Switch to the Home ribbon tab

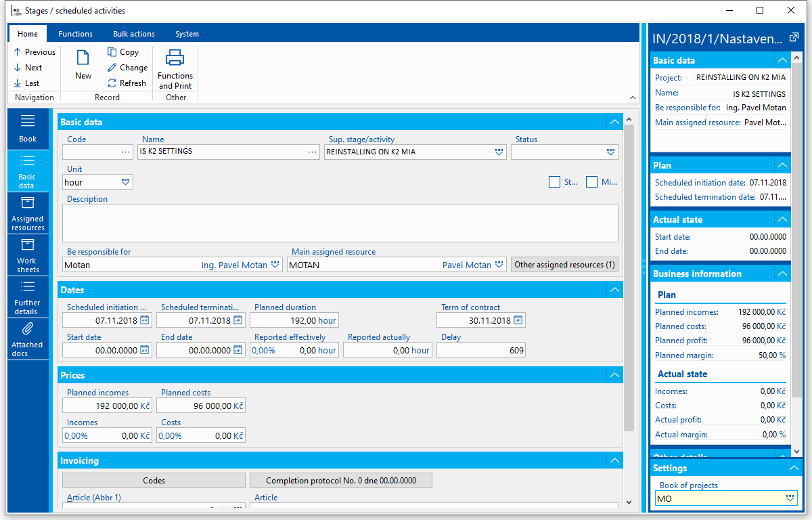point(28,34)
